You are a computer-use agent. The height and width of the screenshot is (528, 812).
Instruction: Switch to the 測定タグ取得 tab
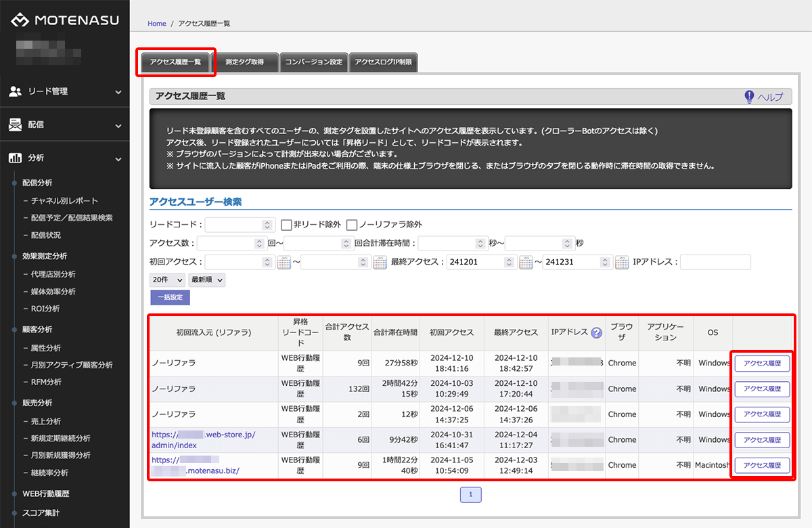(x=244, y=62)
